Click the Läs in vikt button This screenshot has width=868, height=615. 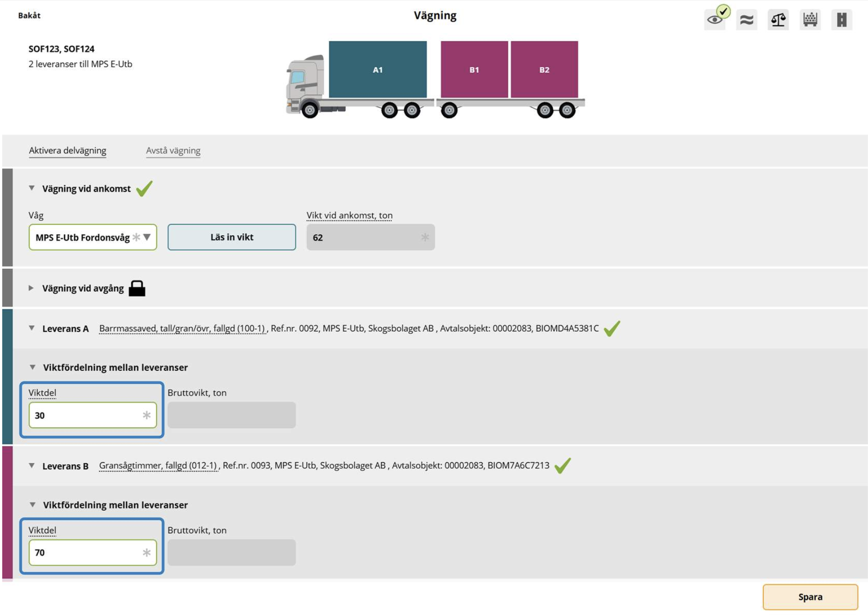point(232,237)
